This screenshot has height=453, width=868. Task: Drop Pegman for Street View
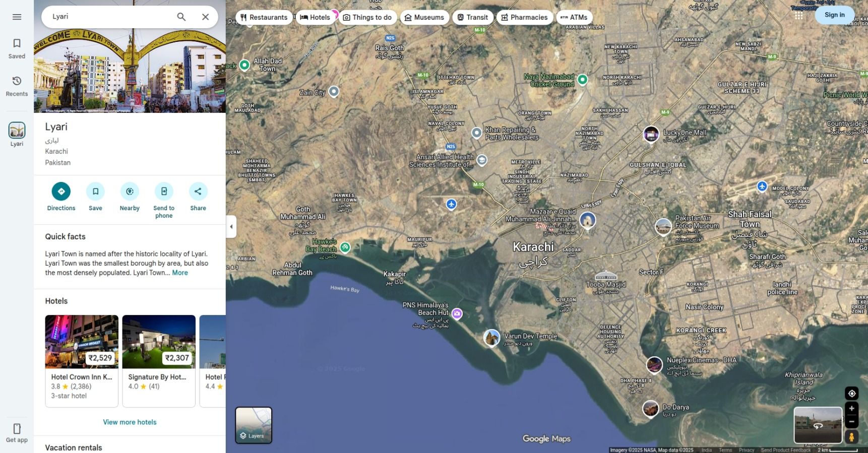coord(851,437)
